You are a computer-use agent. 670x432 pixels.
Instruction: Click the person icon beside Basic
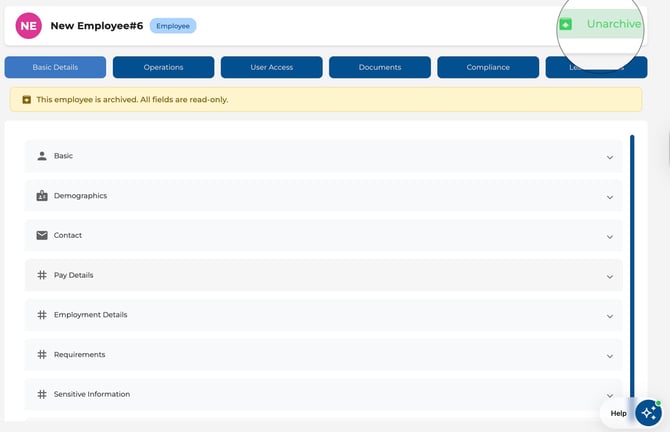42,156
